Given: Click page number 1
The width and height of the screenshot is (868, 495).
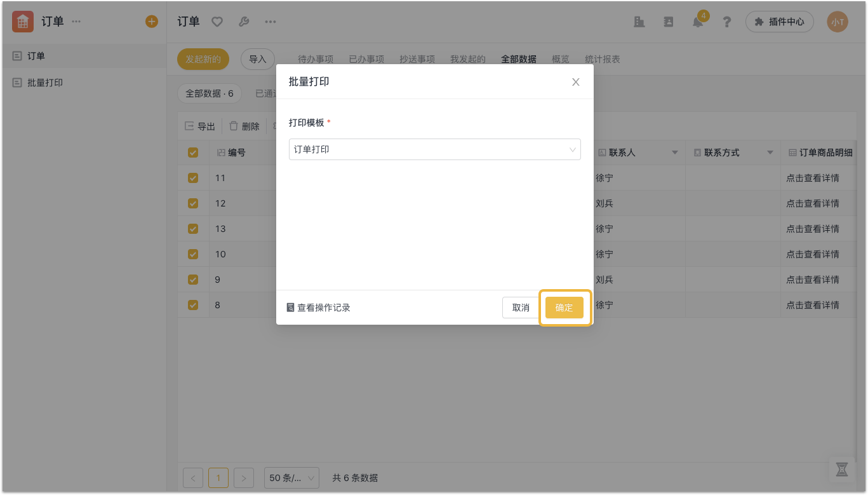Looking at the screenshot, I should point(218,478).
